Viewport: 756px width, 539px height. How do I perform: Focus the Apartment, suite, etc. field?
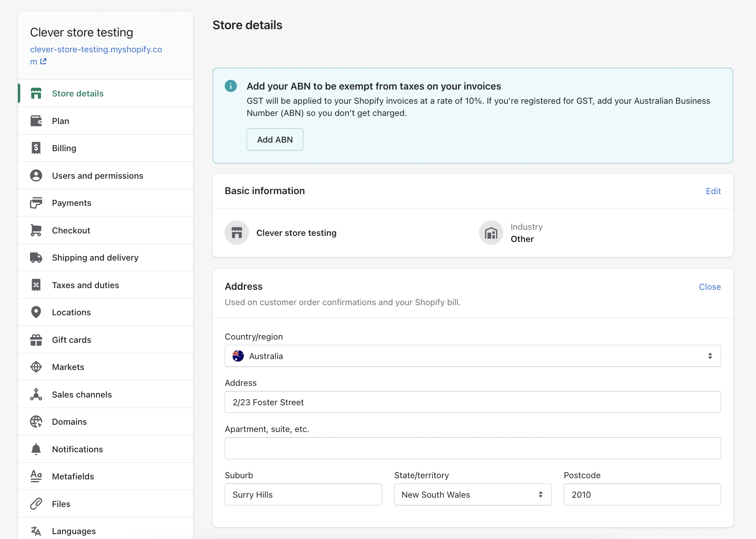point(472,448)
